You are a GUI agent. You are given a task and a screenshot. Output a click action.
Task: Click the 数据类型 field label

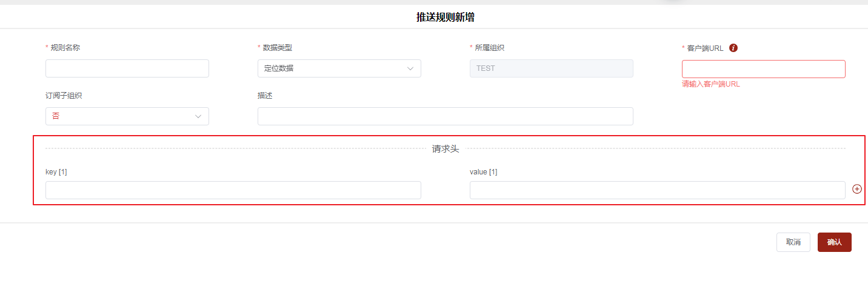click(277, 48)
